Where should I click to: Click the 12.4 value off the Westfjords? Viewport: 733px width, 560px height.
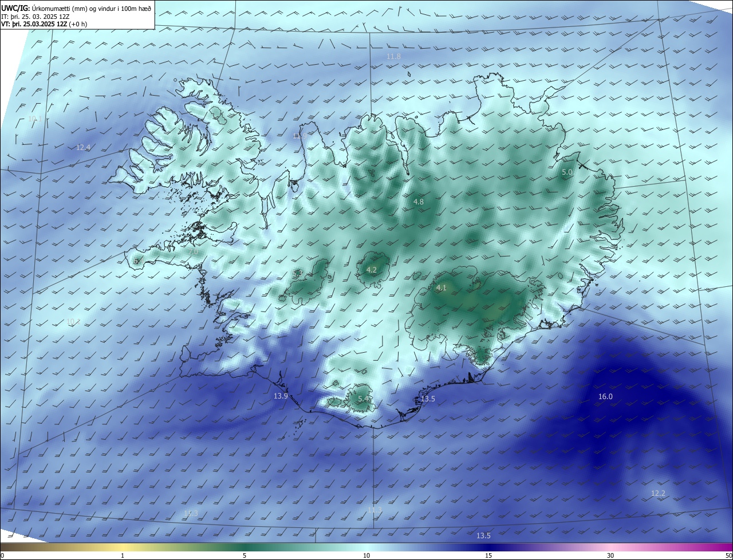point(83,148)
